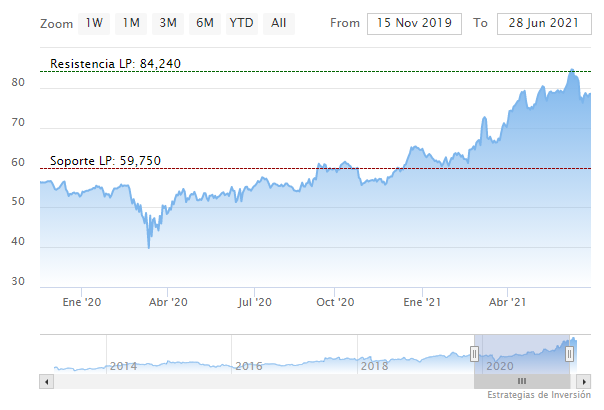
Task: Edit the From date field
Action: 414,23
